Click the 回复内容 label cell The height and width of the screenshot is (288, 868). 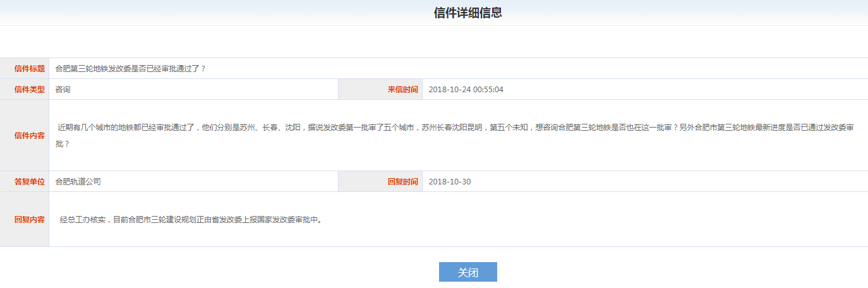tap(25, 219)
